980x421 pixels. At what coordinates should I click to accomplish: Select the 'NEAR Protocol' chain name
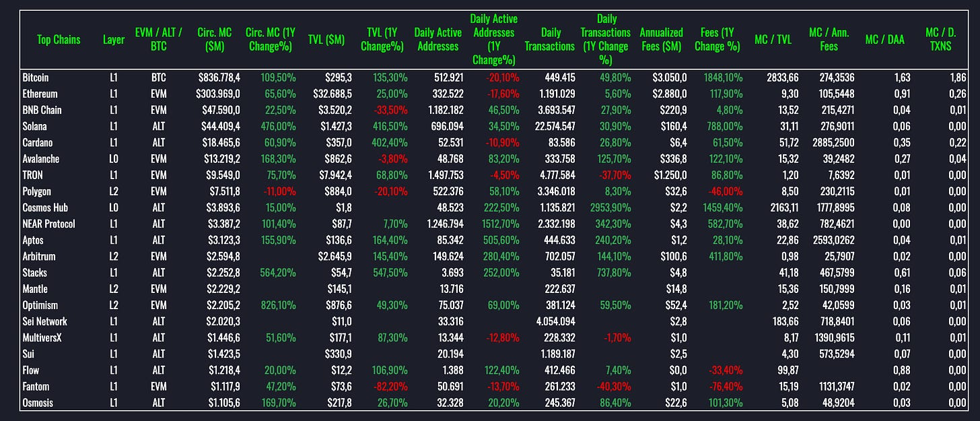(x=48, y=224)
